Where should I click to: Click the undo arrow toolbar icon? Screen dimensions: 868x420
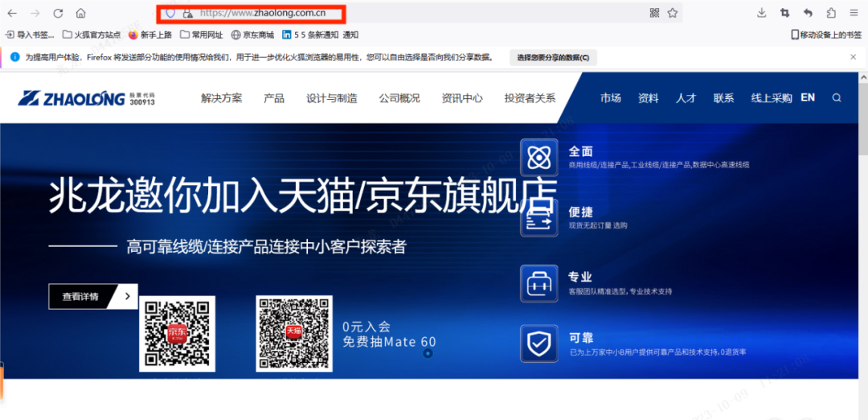pyautogui.click(x=808, y=13)
